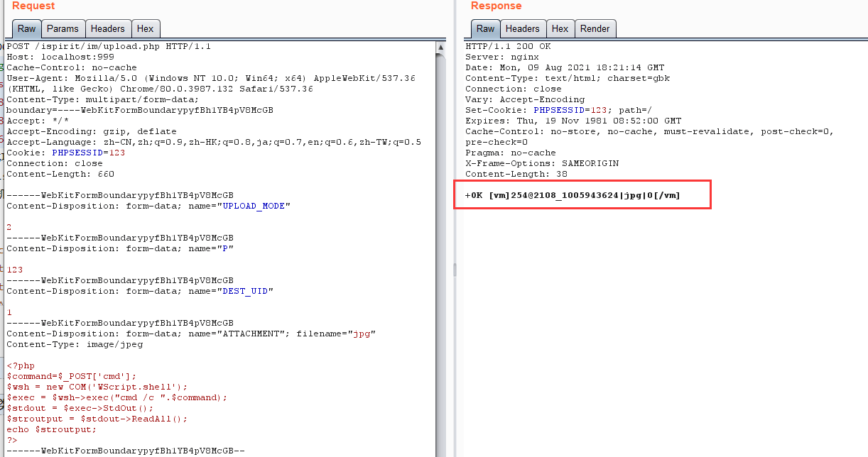The width and height of the screenshot is (868, 457).
Task: Click the $stroutput = $stdout->ReadAll(); line
Action: click(x=97, y=419)
